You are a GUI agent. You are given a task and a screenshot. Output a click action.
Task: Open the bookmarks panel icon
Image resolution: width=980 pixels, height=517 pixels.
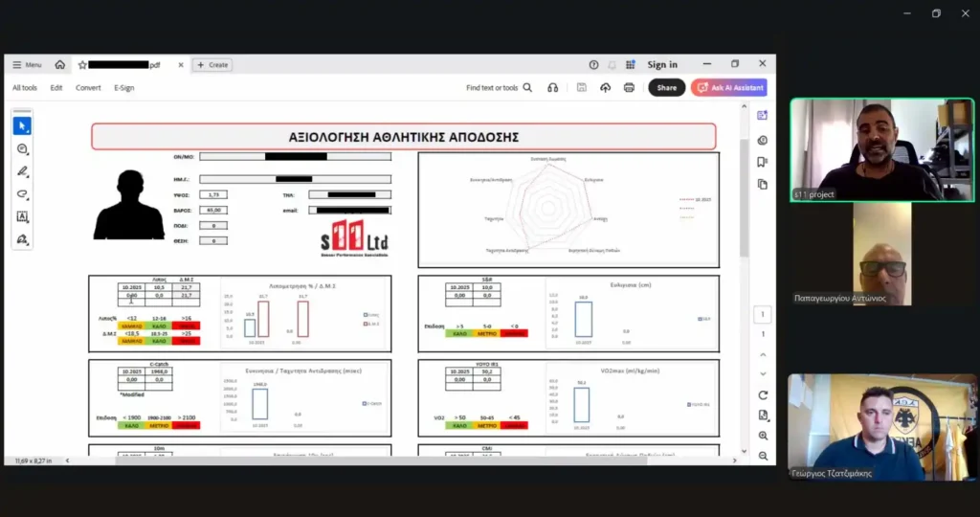763,162
